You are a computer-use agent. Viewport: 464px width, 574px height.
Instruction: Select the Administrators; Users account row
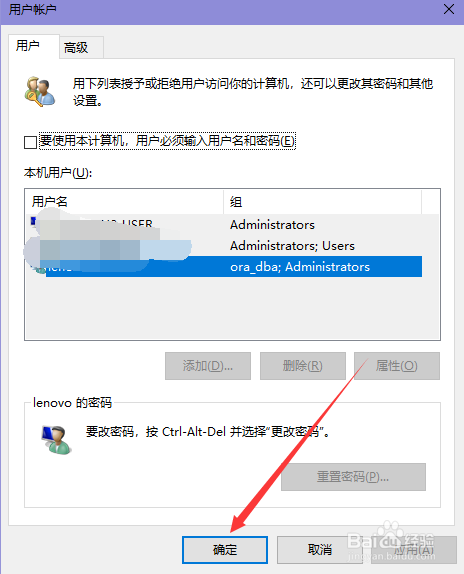click(224, 246)
